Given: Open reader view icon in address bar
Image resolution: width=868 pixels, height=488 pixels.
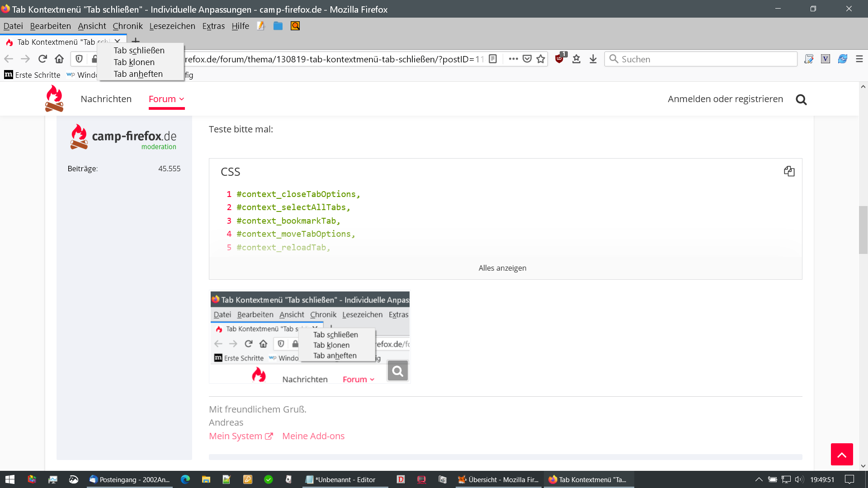Looking at the screenshot, I should coord(493,59).
